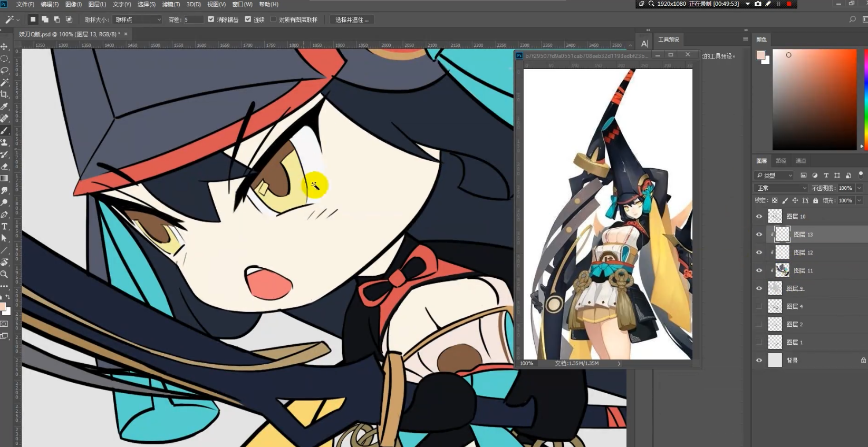Select the Pen tool
The height and width of the screenshot is (447, 868).
[x=5, y=215]
